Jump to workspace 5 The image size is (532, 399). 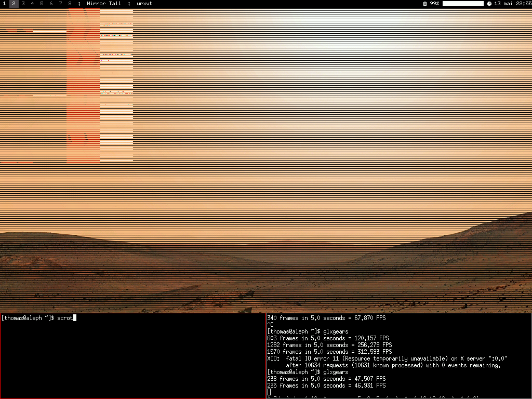[42, 4]
